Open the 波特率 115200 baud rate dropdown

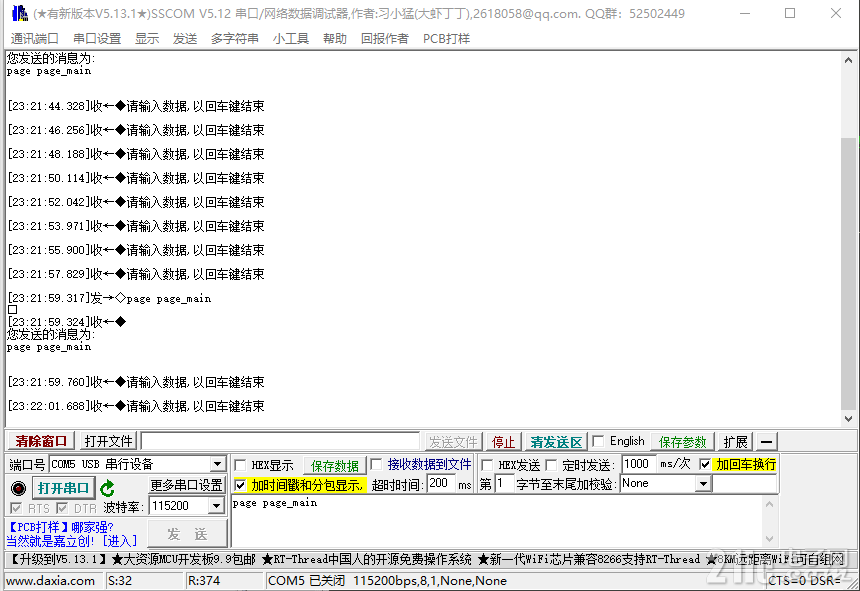click(x=217, y=505)
